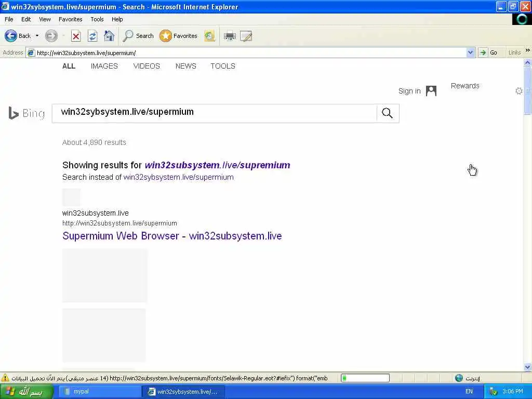
Task: Open the Tools menu
Action: pyautogui.click(x=97, y=19)
